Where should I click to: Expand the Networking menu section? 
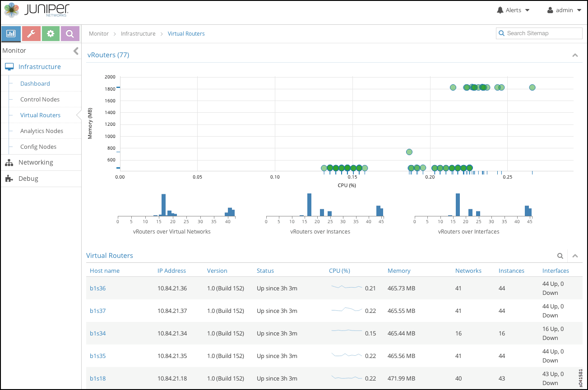coord(36,162)
